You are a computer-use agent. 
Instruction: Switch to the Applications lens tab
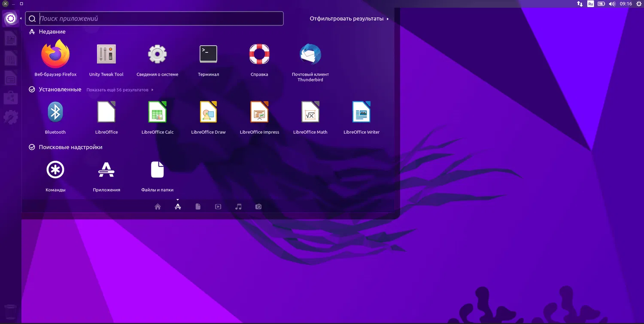178,207
